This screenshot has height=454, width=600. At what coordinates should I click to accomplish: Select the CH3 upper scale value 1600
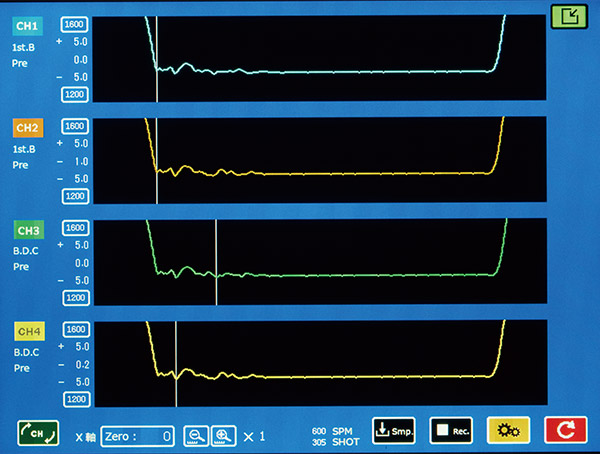75,228
